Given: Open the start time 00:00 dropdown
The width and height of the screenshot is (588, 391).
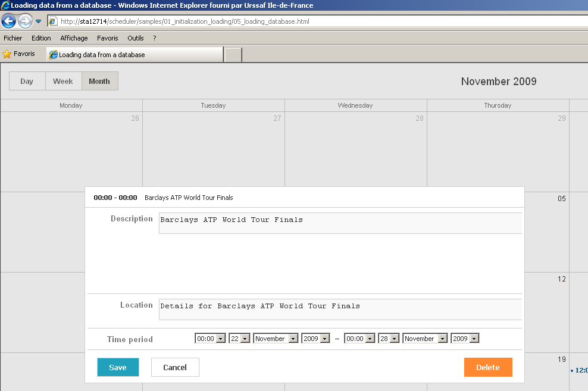Looking at the screenshot, I should click(210, 339).
